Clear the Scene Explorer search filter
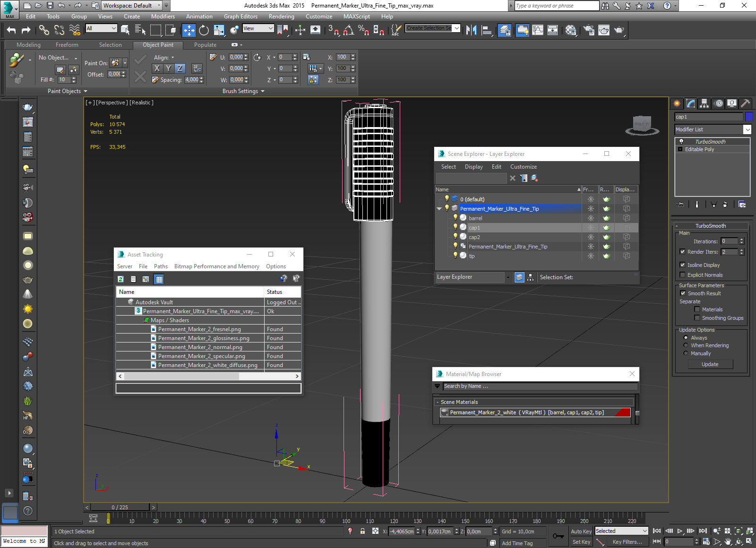Image resolution: width=756 pixels, height=548 pixels. pos(513,178)
